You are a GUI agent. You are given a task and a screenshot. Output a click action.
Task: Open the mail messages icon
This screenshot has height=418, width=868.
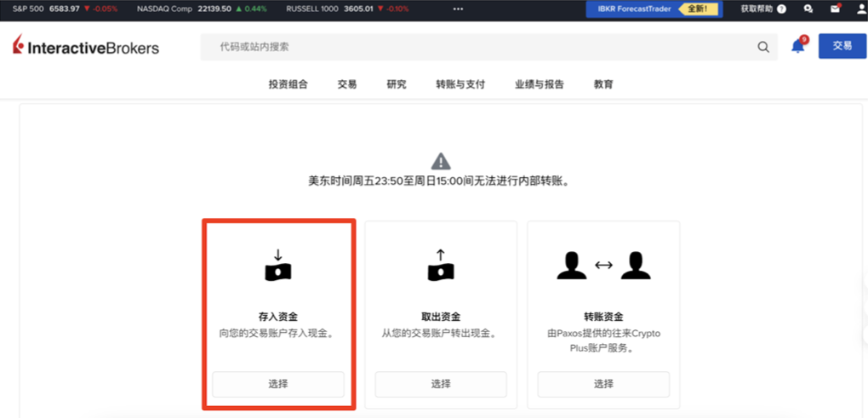835,9
